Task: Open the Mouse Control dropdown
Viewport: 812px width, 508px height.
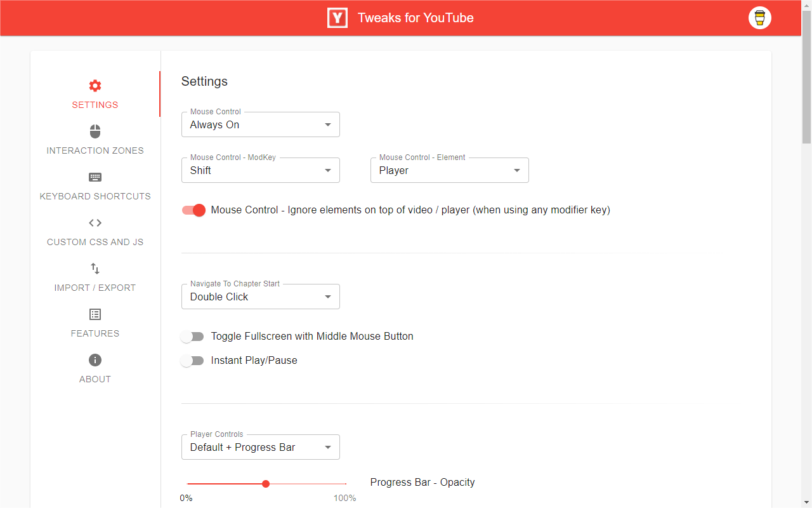Action: pos(260,124)
